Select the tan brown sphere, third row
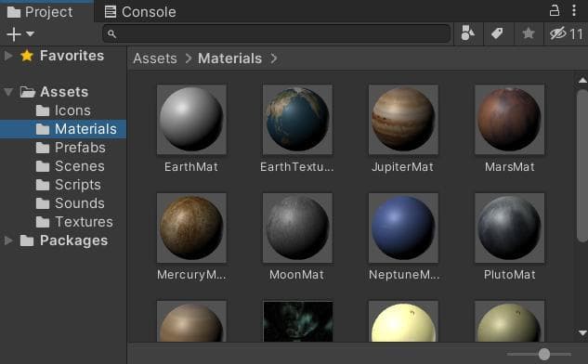 191,321
